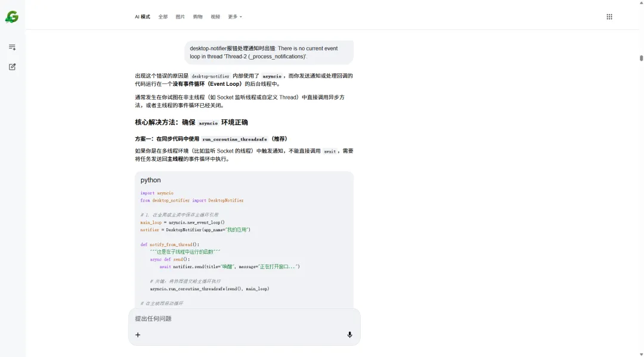The height and width of the screenshot is (357, 644).
Task: Go to the 购物 tab
Action: (x=198, y=17)
